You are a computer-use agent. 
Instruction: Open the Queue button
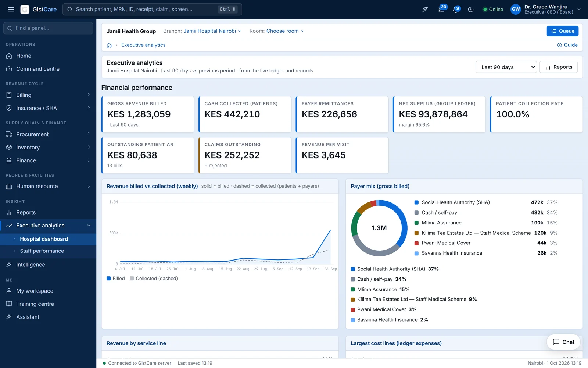coord(562,31)
